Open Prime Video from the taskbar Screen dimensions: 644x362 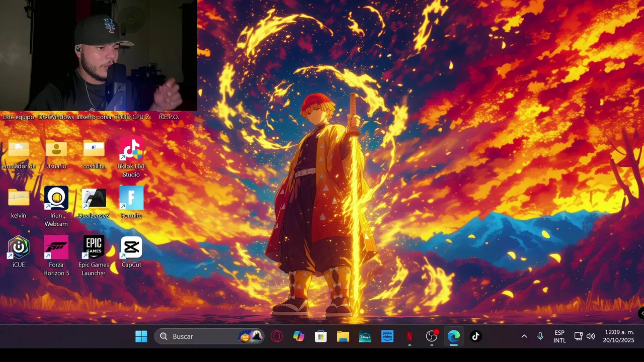tap(387, 336)
